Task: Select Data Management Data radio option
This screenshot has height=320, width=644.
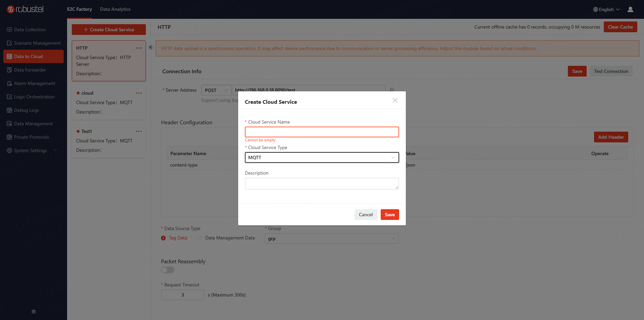Action: pos(200,238)
